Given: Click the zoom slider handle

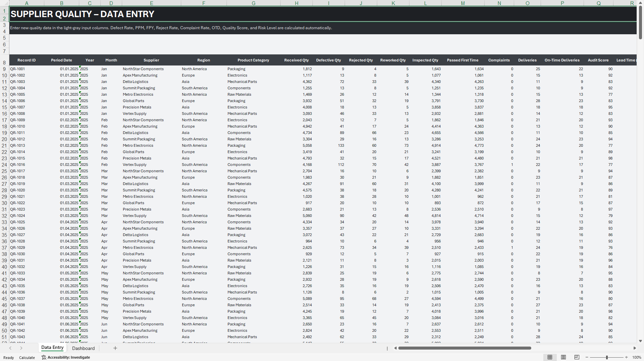Looking at the screenshot, I should 607,357.
